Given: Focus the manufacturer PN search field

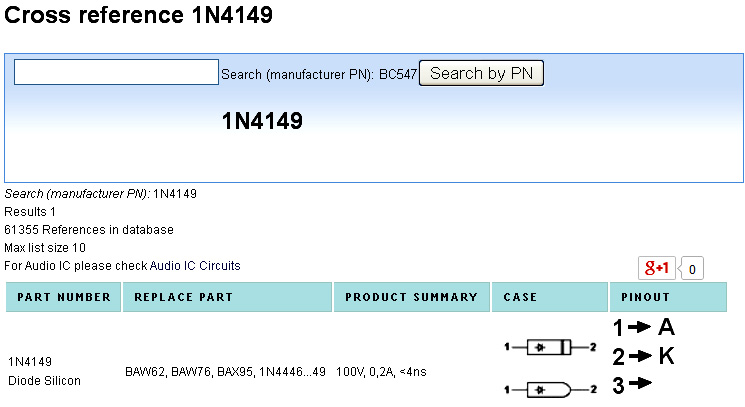Looking at the screenshot, I should click(x=116, y=72).
